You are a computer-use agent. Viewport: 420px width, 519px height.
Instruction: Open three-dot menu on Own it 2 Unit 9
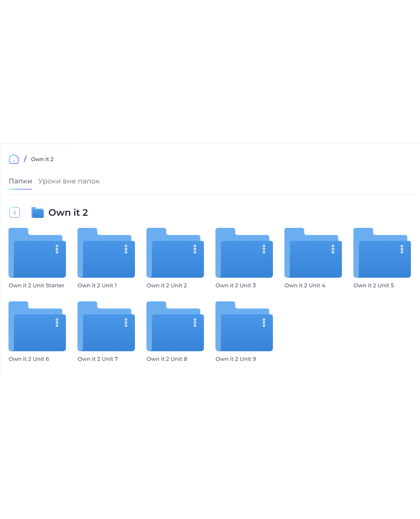[x=264, y=323]
